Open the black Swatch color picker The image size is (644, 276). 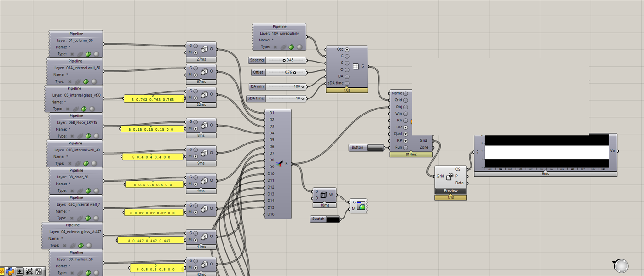pyautogui.click(x=333, y=219)
